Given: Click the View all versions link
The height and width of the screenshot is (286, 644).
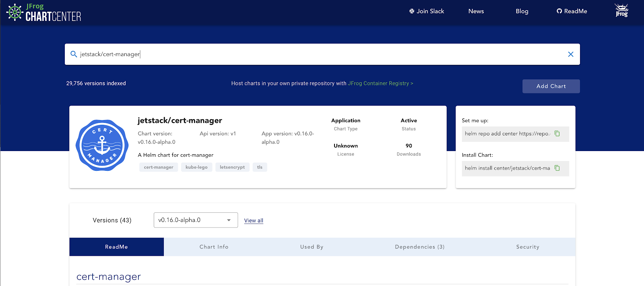Looking at the screenshot, I should (254, 220).
